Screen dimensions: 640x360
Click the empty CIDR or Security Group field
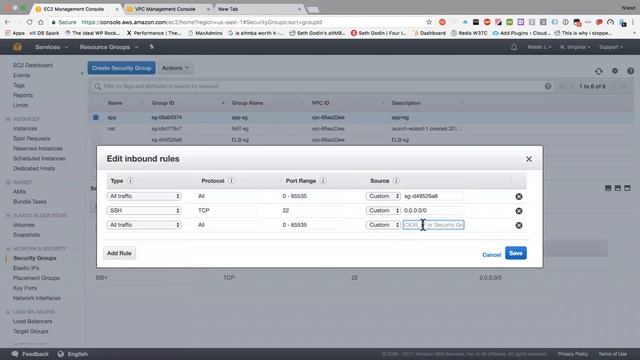[433, 225]
